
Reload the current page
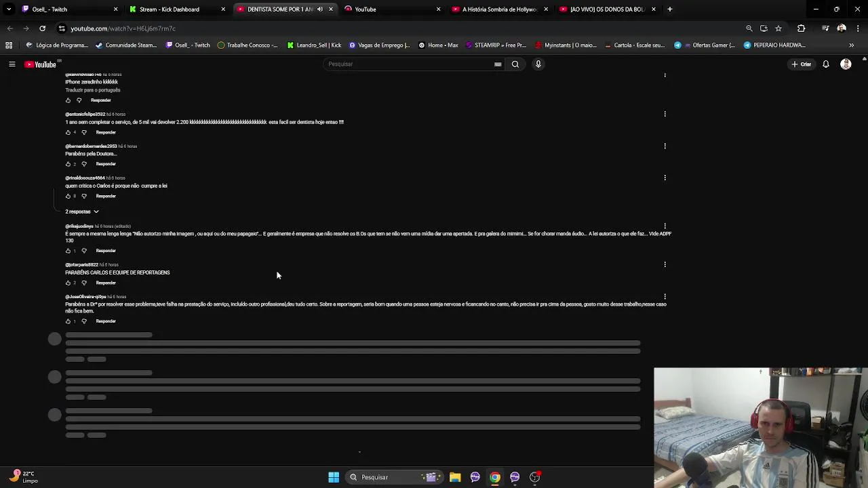(x=42, y=28)
